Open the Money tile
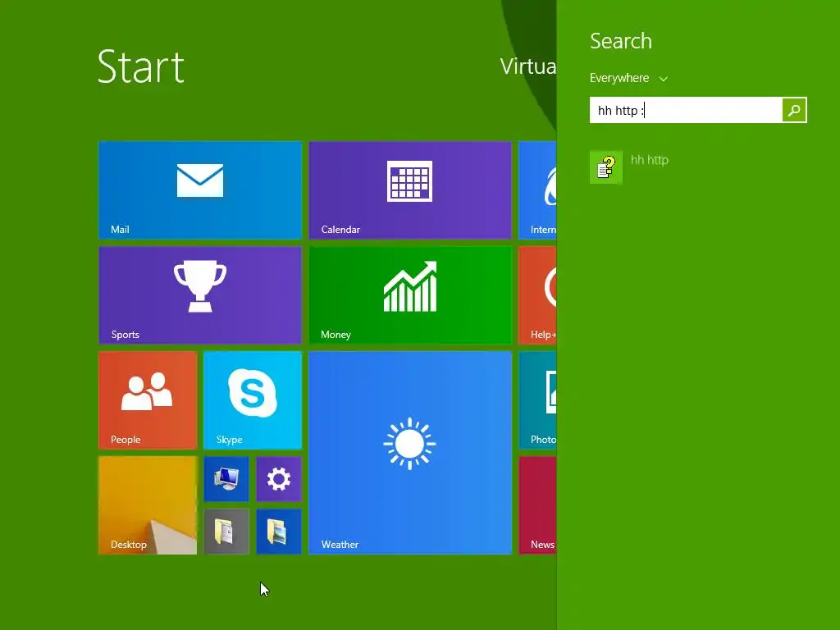 tap(410, 295)
